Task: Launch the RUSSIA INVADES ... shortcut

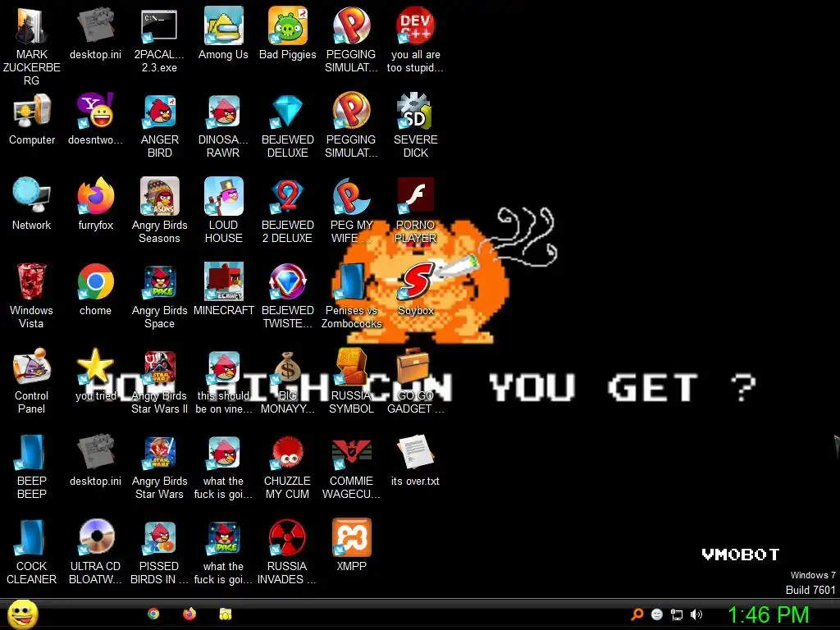Action: pyautogui.click(x=287, y=536)
